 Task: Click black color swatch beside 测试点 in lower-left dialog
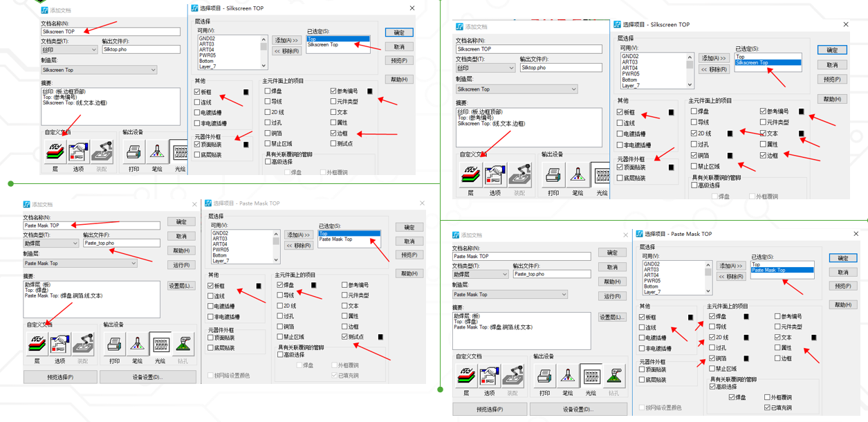click(x=380, y=337)
